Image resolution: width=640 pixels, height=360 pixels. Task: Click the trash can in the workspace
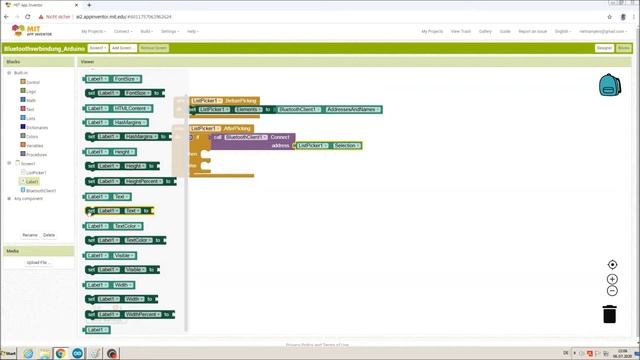click(609, 314)
